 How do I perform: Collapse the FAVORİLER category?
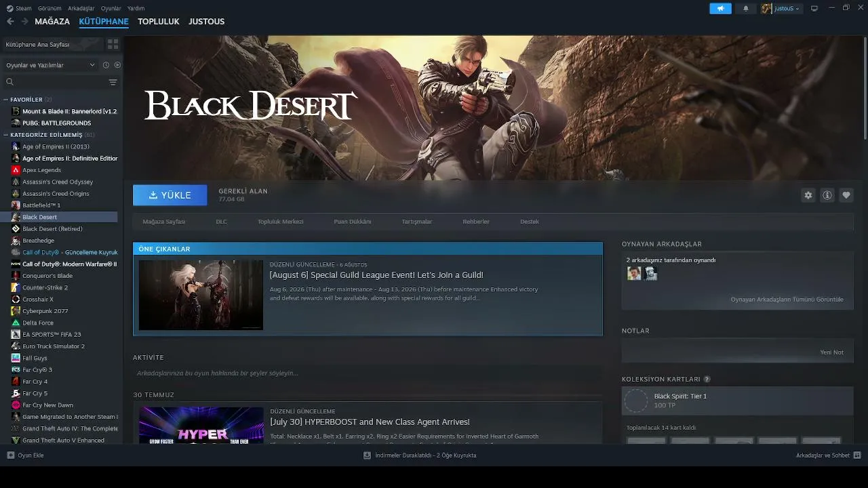coord(6,100)
